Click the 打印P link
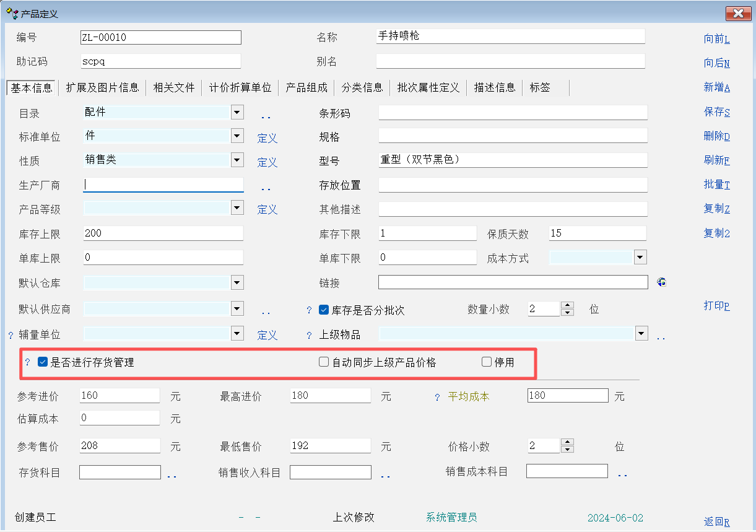 tap(716, 306)
